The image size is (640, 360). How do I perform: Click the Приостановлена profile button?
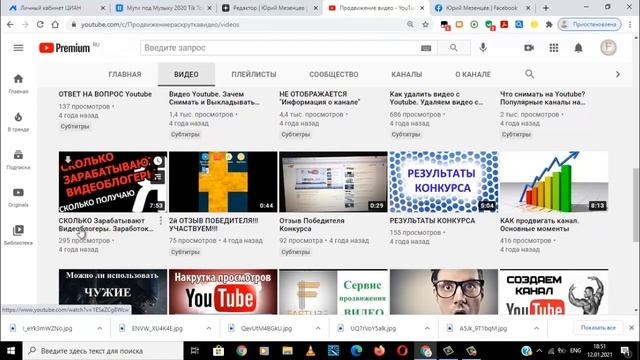(x=589, y=24)
